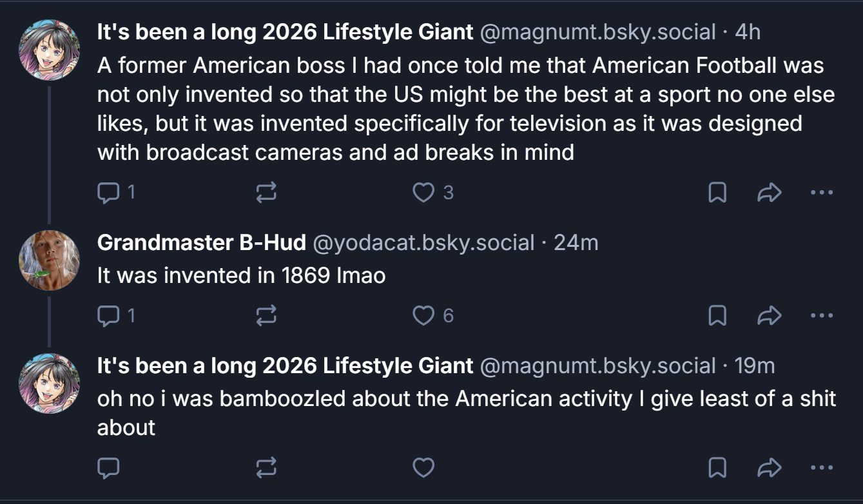The image size is (863, 504).
Task: Open Grandmaster B-Hud's profile avatar
Action: click(x=49, y=260)
